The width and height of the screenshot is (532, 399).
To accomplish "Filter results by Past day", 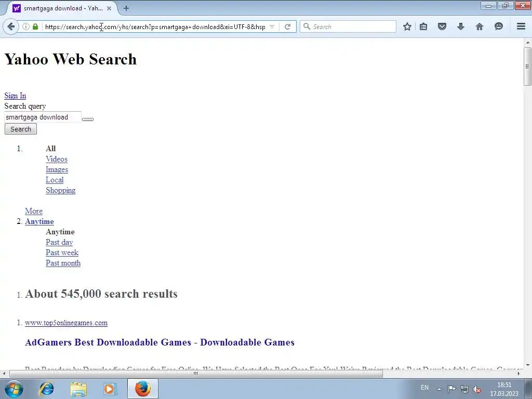I will click(x=59, y=242).
